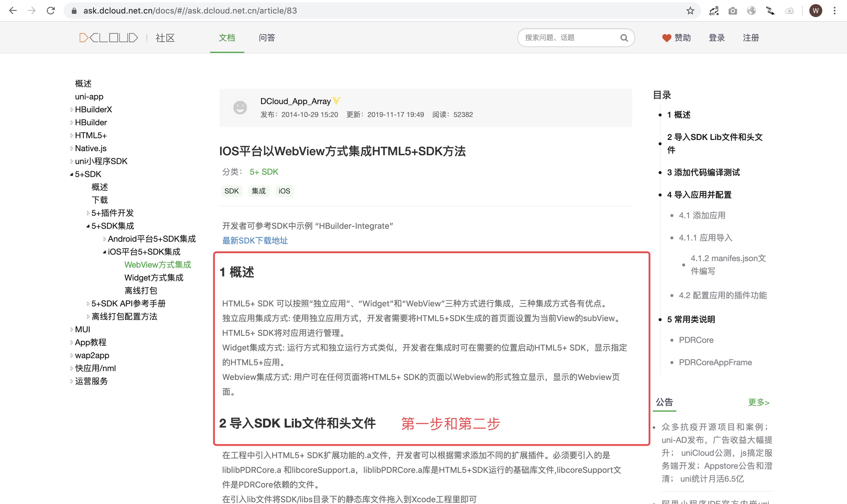
Task: Click the camera screenshot extension icon
Action: [x=733, y=11]
